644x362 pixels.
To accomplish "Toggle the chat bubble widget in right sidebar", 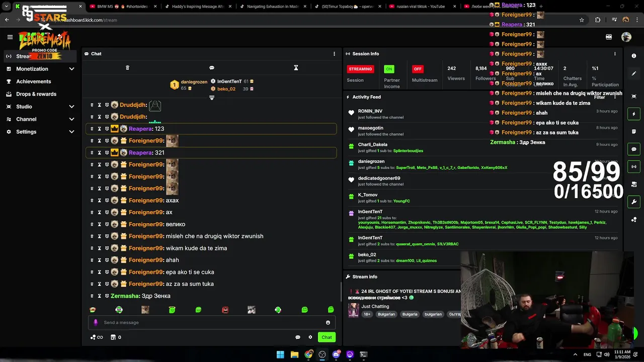I will [x=634, y=149].
